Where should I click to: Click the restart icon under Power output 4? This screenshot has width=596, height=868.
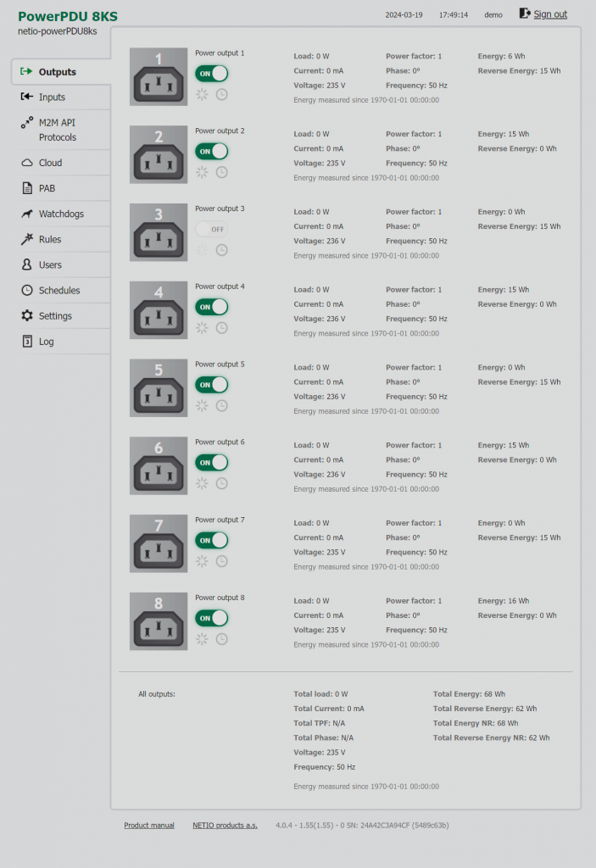[x=202, y=328]
